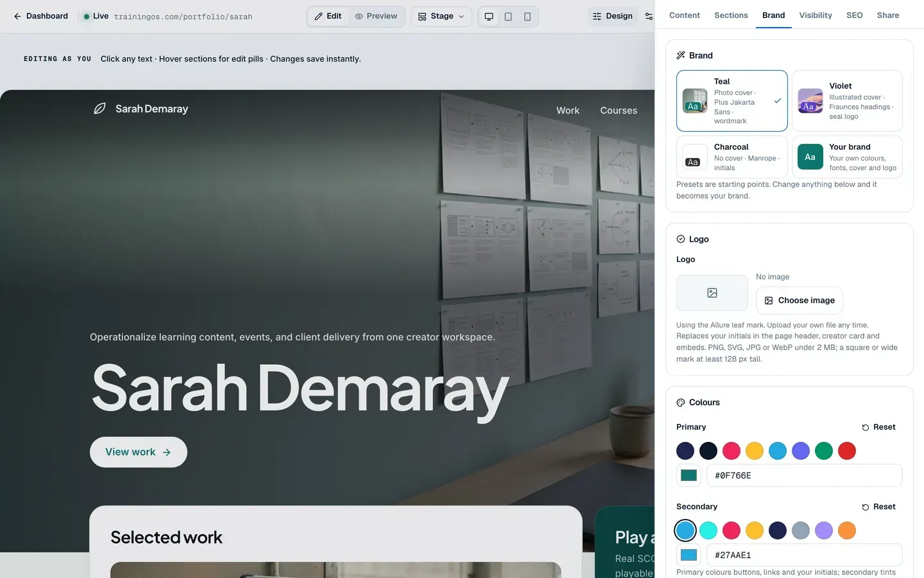Choose the Your brand preset card
The image size is (924, 578).
tap(847, 157)
